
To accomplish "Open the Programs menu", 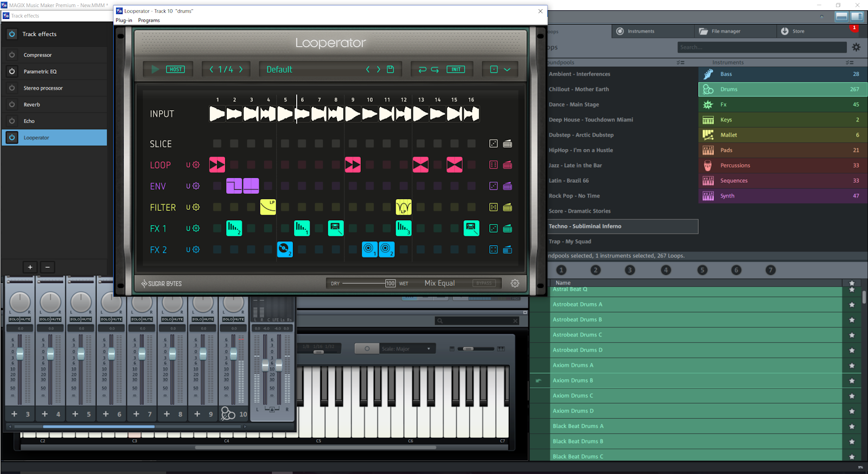I will click(149, 20).
